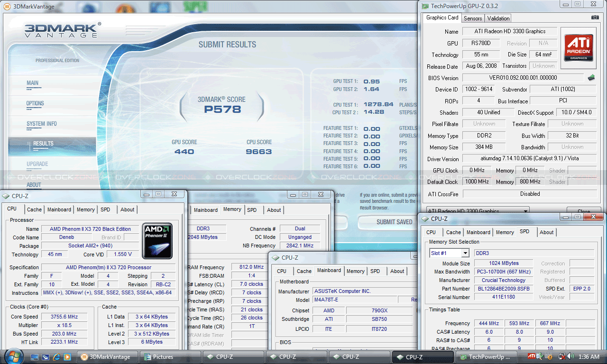The height and width of the screenshot is (364, 607).
Task: Click Core Speed value 3755.6 MHz
Action: pyautogui.click(x=64, y=317)
